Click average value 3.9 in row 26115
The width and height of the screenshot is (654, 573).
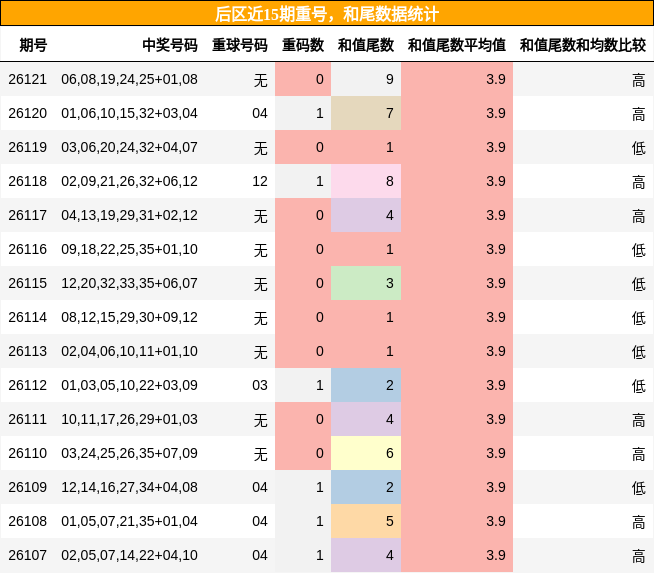coord(496,283)
